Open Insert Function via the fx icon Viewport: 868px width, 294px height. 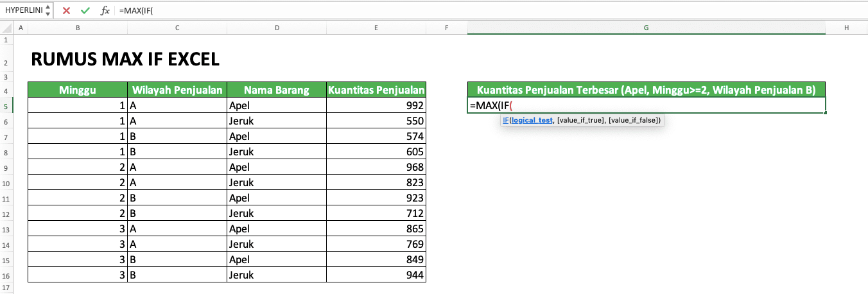[105, 11]
